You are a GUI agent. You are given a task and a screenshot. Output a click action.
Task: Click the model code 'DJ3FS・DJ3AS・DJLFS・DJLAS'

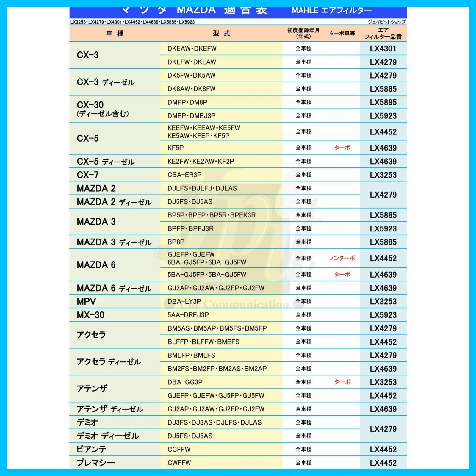tap(214, 422)
